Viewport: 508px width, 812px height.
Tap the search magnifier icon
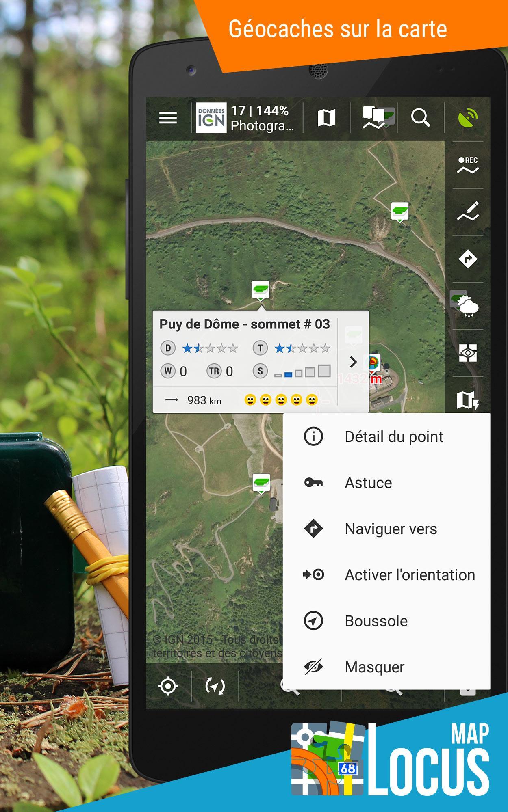(420, 118)
